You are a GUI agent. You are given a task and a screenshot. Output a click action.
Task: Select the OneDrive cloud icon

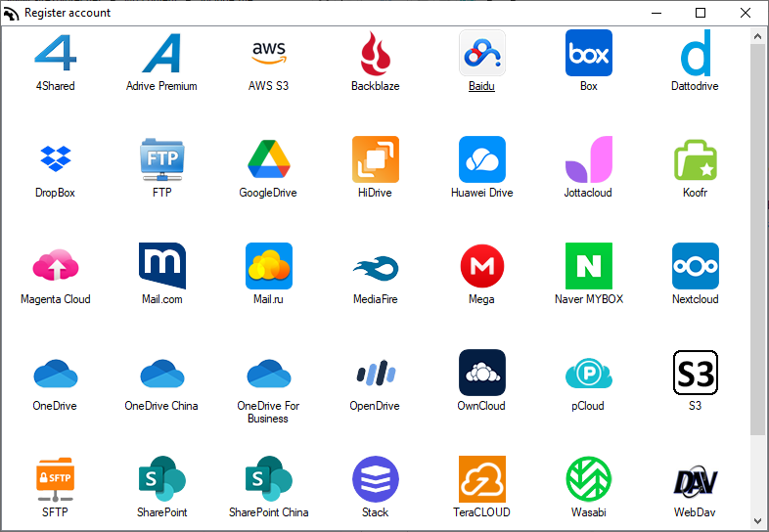56,374
